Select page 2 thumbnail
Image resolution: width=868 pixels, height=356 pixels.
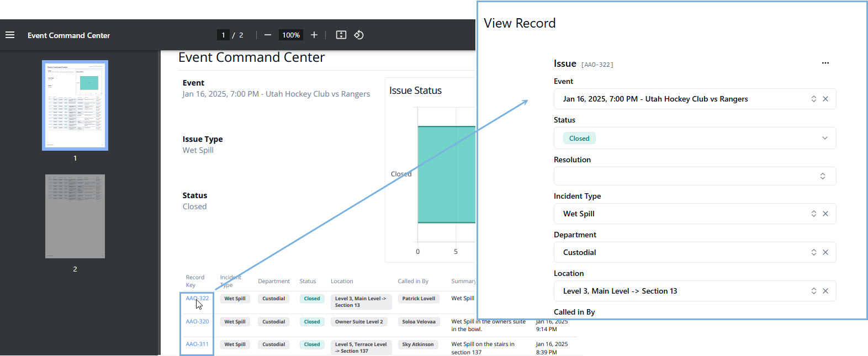(75, 216)
